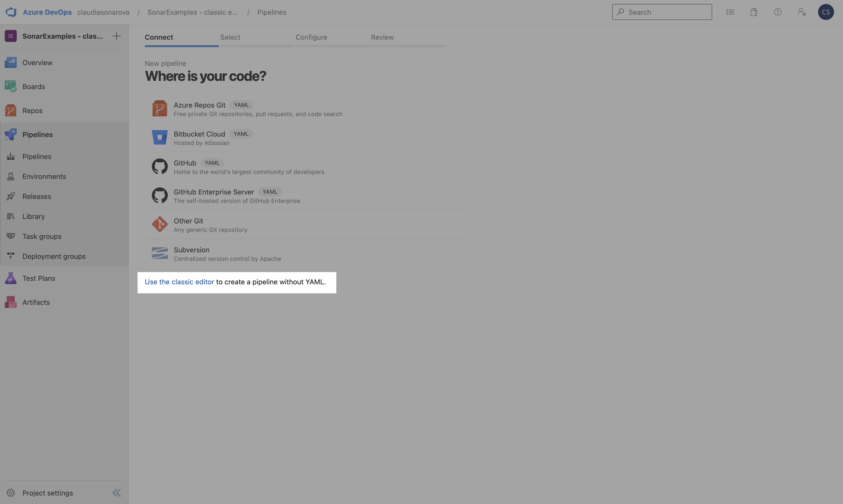Choose the GitHub source option label

point(185,163)
